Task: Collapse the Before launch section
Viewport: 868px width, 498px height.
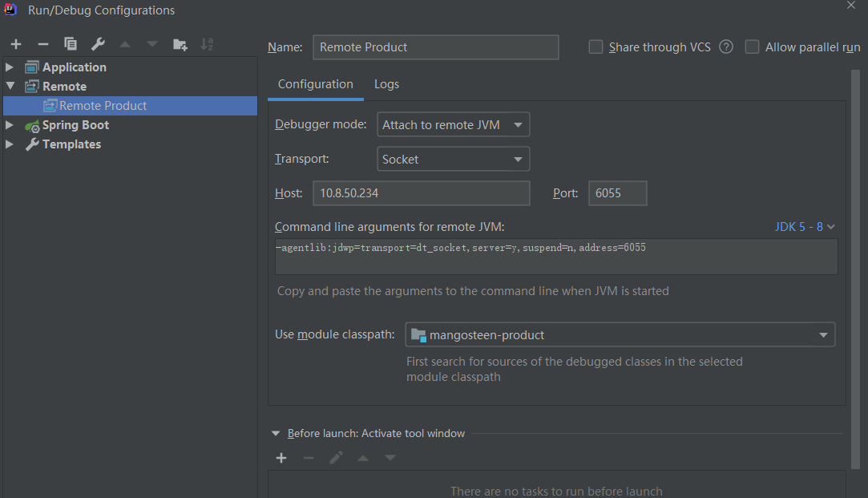Action: pos(277,434)
